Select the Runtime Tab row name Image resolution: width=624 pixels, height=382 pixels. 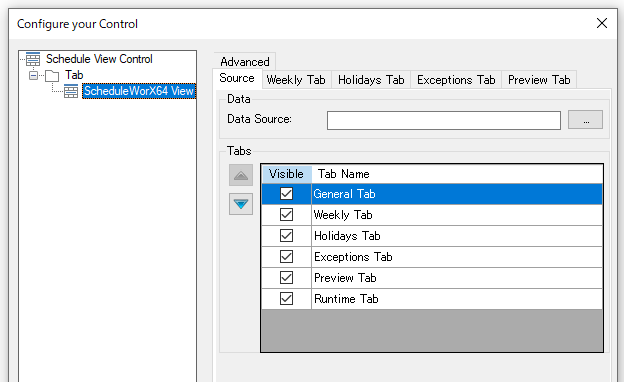tap(346, 299)
